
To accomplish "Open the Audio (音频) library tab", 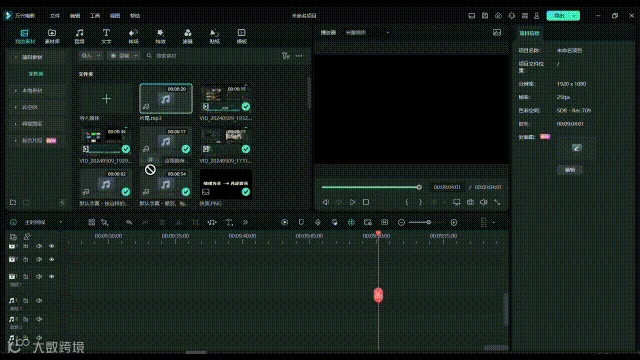I will [x=79, y=36].
